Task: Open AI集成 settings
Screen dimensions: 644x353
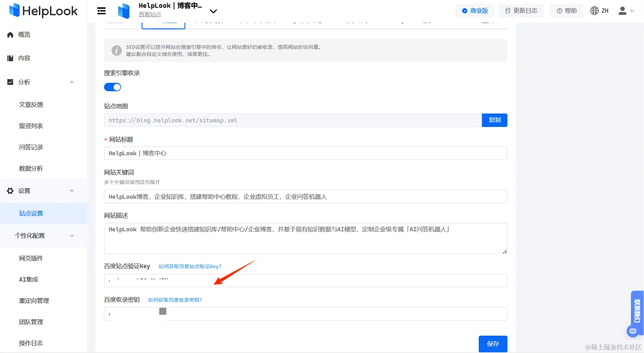Action: pos(29,279)
